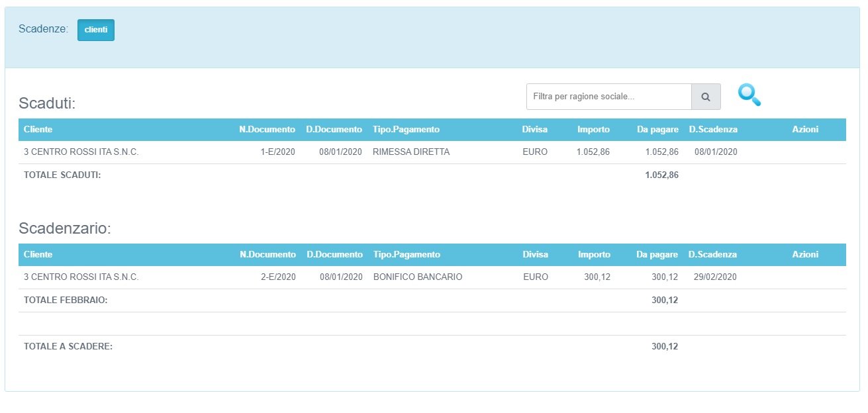Select Da pagare header in Scadenzario table

coord(657,255)
